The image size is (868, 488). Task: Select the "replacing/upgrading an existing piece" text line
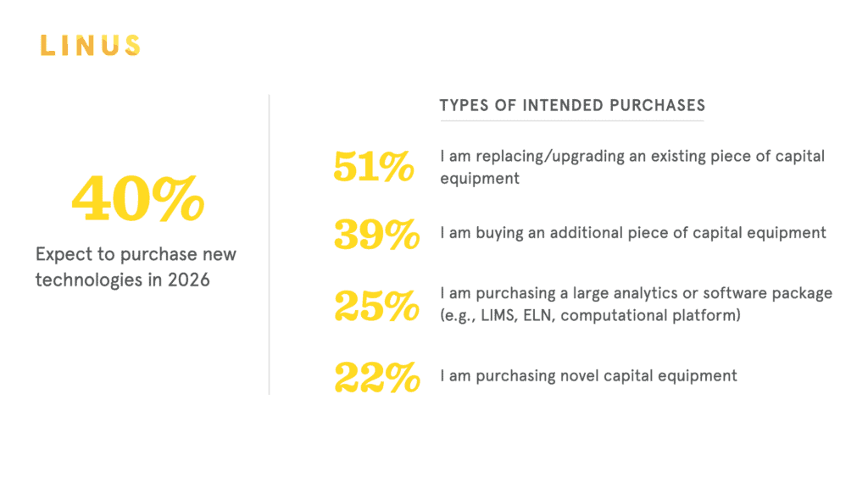pyautogui.click(x=632, y=157)
